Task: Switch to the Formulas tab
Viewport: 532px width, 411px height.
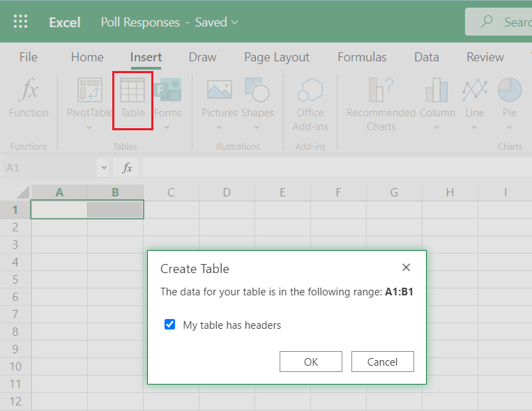Action: tap(362, 57)
